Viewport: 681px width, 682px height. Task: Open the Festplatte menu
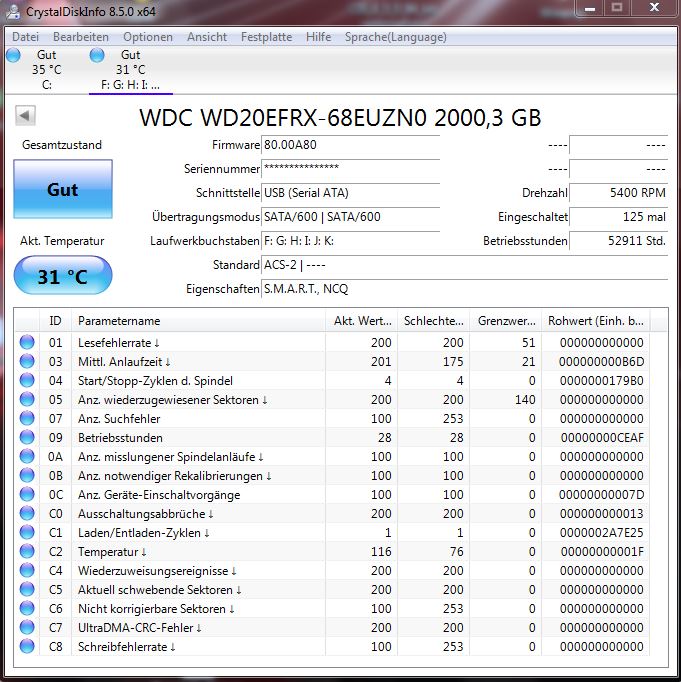point(267,37)
